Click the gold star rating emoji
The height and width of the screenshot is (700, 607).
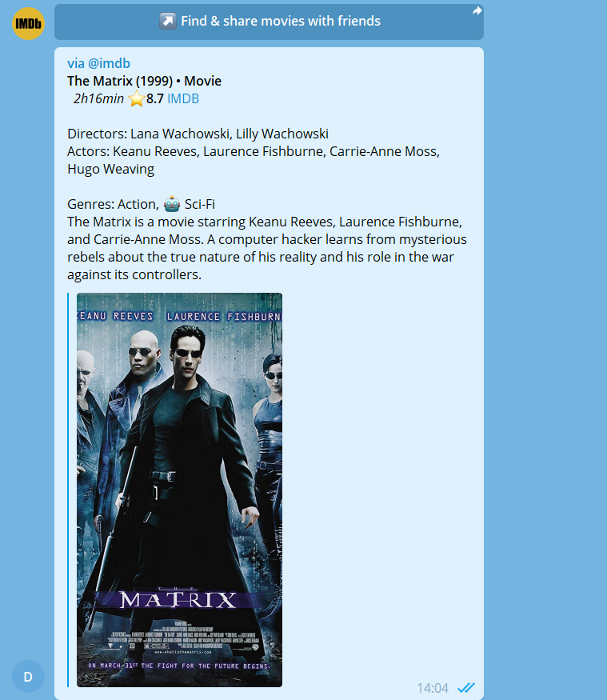point(137,98)
